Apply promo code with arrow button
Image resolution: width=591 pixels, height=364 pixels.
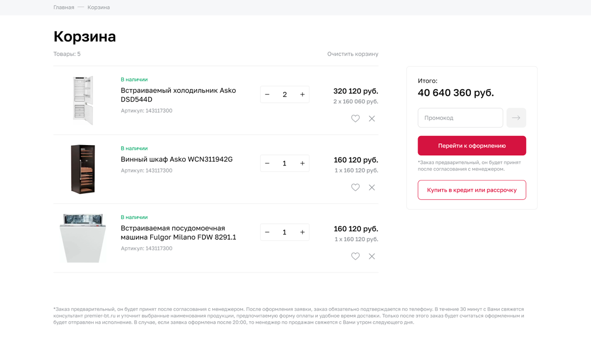pyautogui.click(x=516, y=118)
